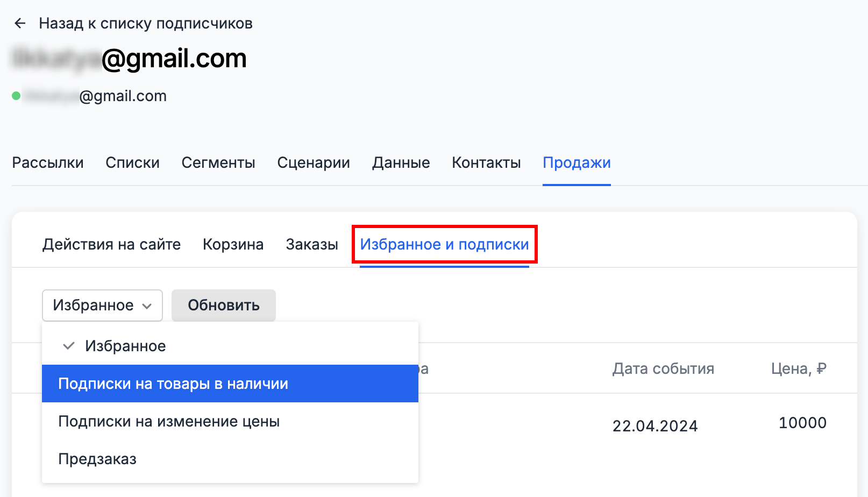868x497 pixels.
Task: Switch to the Корзина sub-tab
Action: pos(233,244)
